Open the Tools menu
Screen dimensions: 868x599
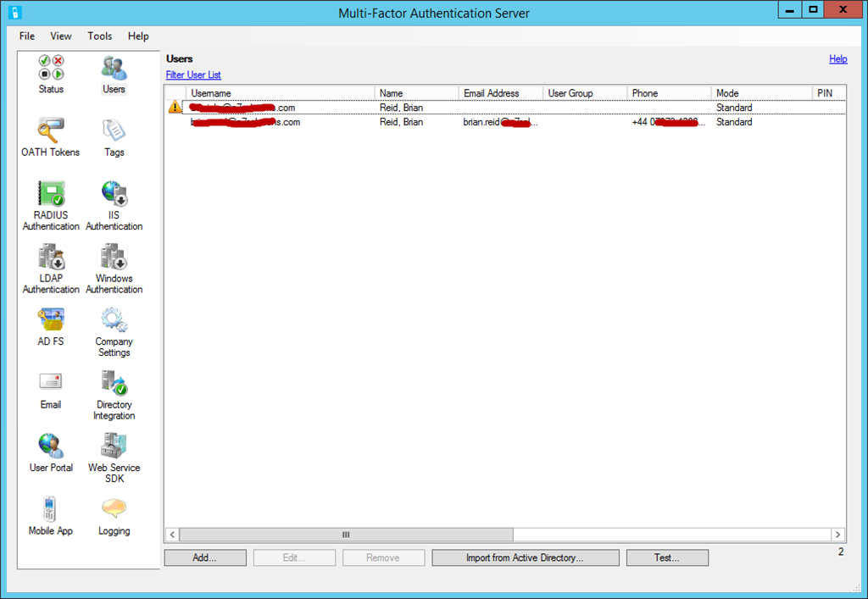pyautogui.click(x=100, y=36)
